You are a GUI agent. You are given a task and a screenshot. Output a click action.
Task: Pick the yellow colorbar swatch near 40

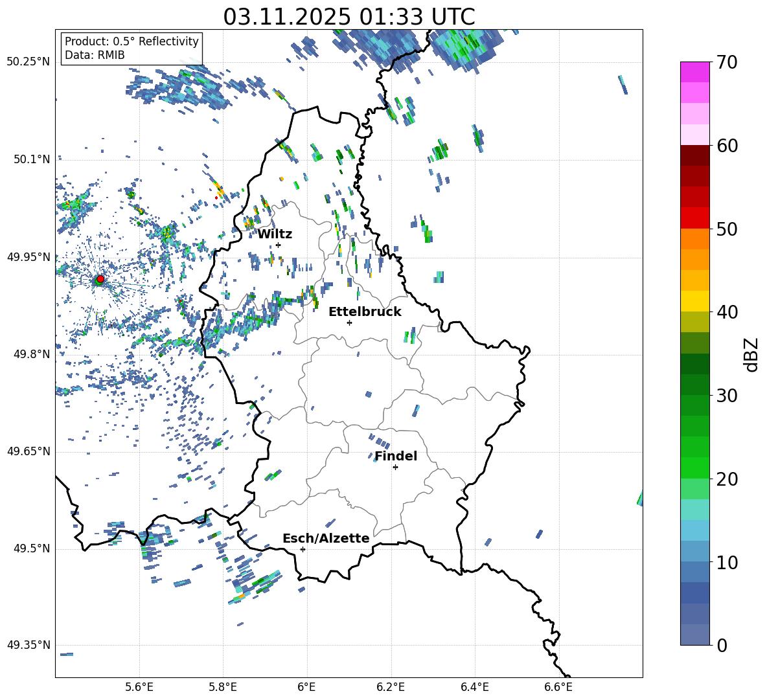click(x=695, y=301)
